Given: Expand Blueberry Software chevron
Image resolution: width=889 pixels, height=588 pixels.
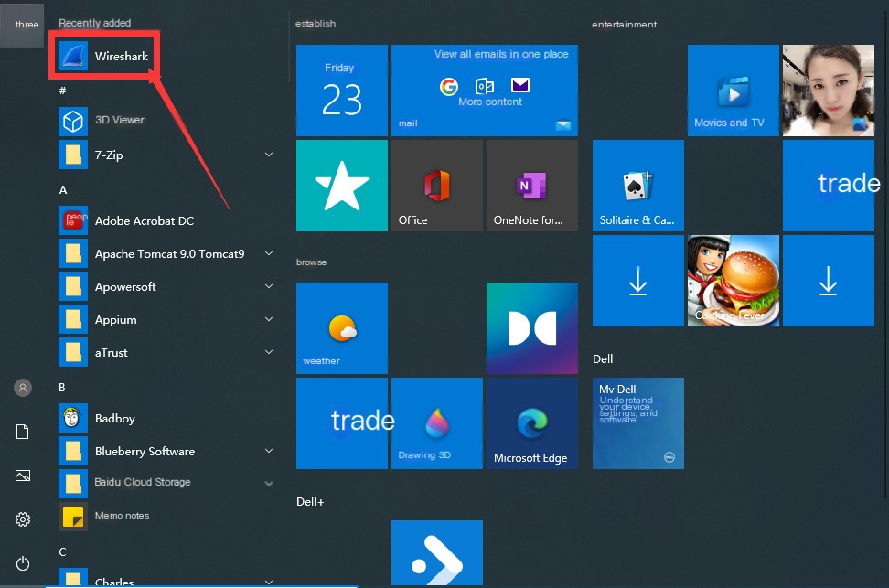Looking at the screenshot, I should pyautogui.click(x=269, y=450).
